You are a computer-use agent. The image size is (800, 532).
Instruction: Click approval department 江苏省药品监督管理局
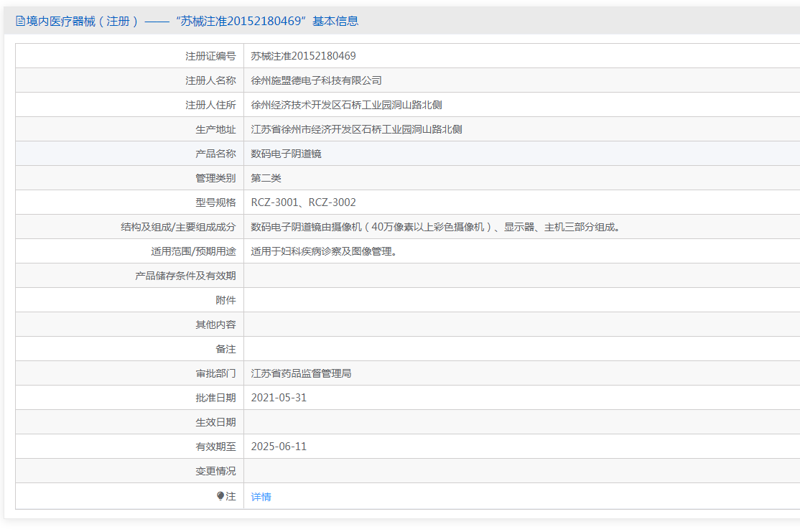[x=301, y=373]
